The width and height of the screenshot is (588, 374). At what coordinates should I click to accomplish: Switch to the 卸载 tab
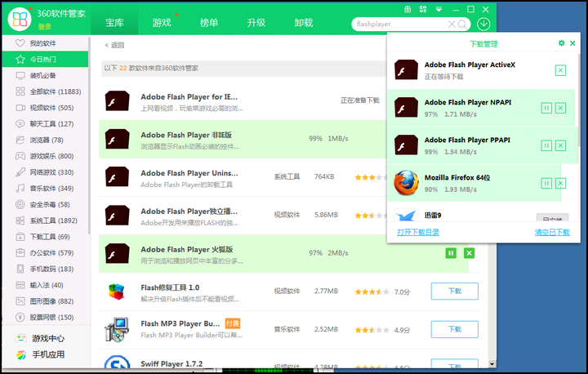303,23
